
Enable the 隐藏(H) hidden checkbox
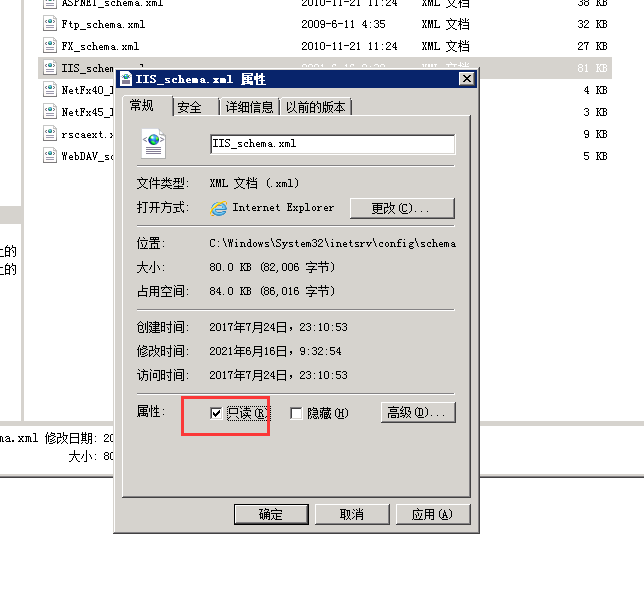pos(296,413)
